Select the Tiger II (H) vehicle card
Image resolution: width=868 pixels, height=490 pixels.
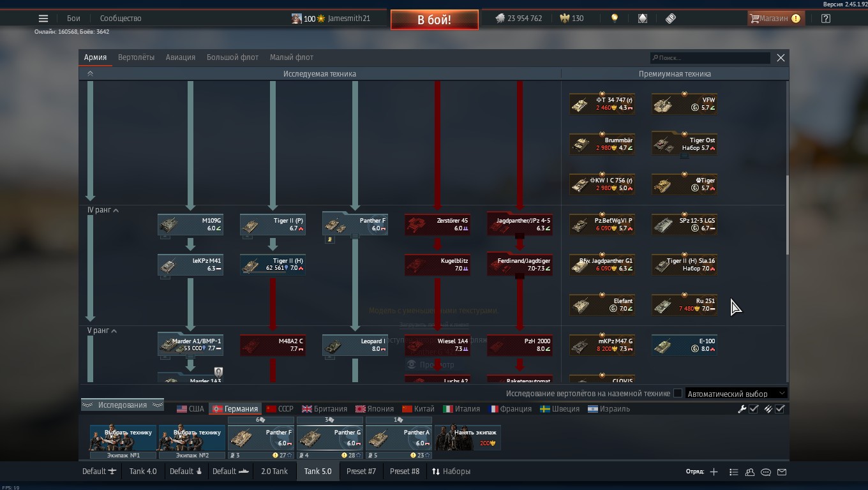pyautogui.click(x=273, y=265)
